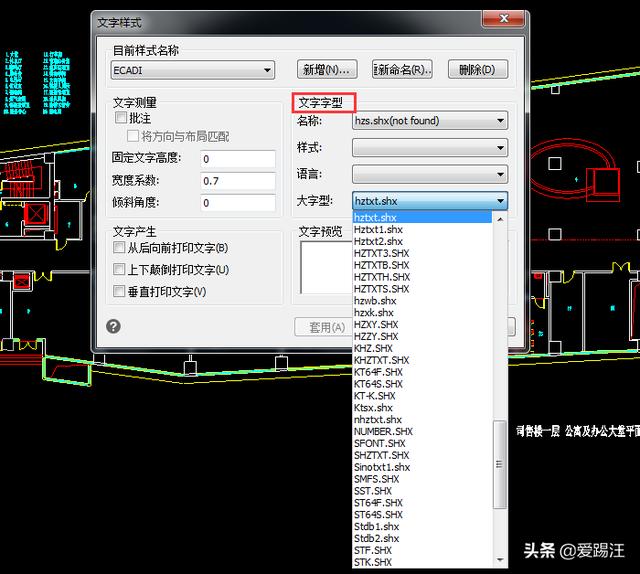The width and height of the screenshot is (640, 574).
Task: Pick ST64F.SHX from font list
Action: (x=422, y=503)
